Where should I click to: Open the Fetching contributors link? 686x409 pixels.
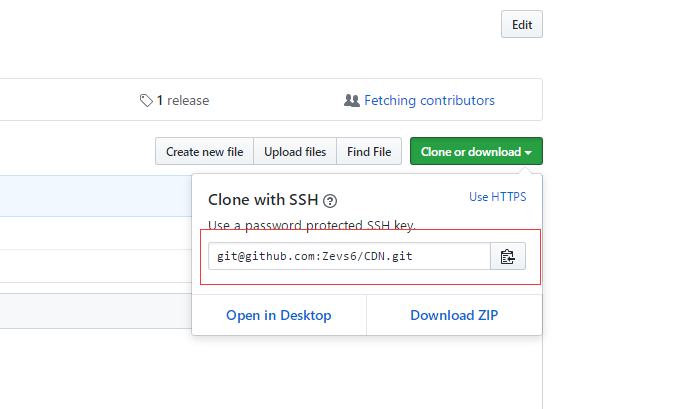(x=429, y=101)
